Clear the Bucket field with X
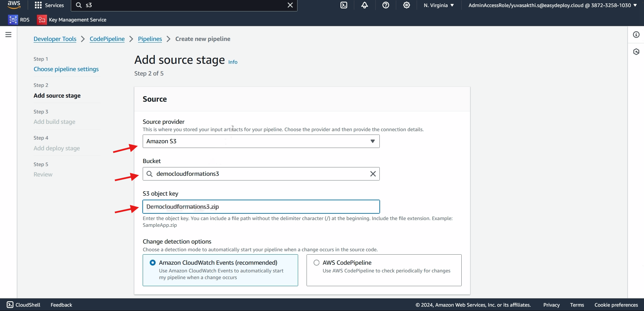 373,174
